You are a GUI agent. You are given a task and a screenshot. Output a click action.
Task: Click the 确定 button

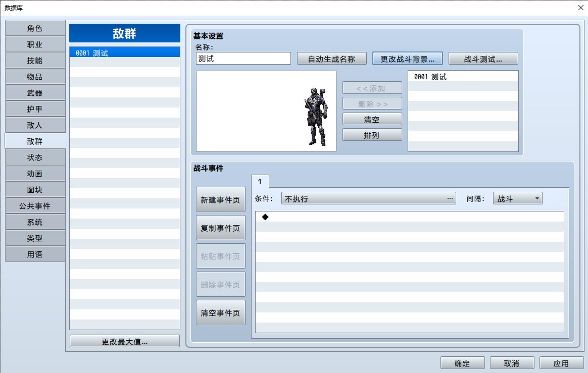click(x=462, y=363)
